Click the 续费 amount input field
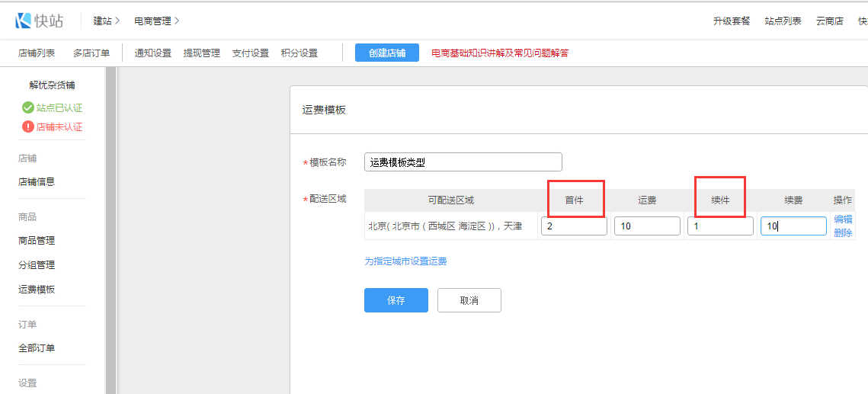 (793, 226)
